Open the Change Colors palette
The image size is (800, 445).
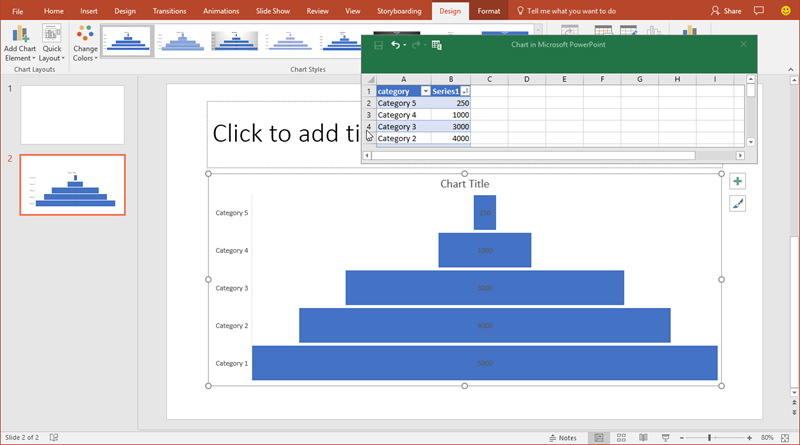(x=85, y=44)
